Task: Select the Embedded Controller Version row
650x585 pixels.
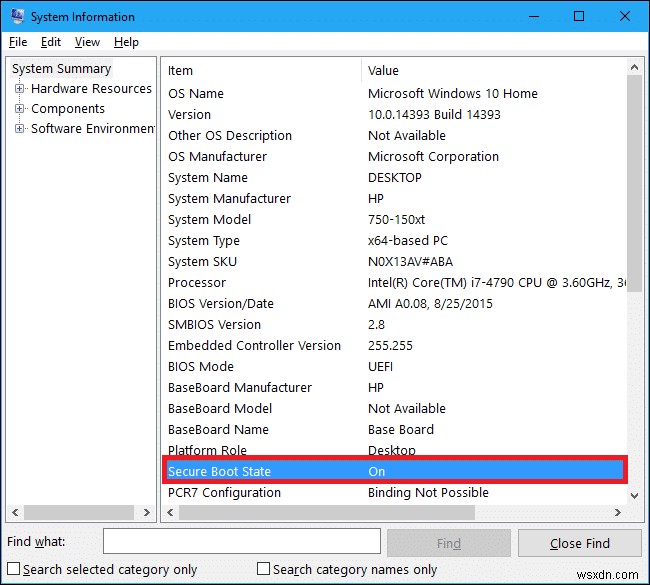Action: click(394, 346)
